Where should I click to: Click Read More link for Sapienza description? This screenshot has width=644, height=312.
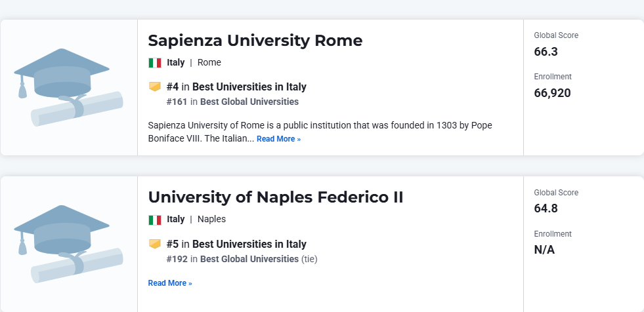click(x=278, y=139)
